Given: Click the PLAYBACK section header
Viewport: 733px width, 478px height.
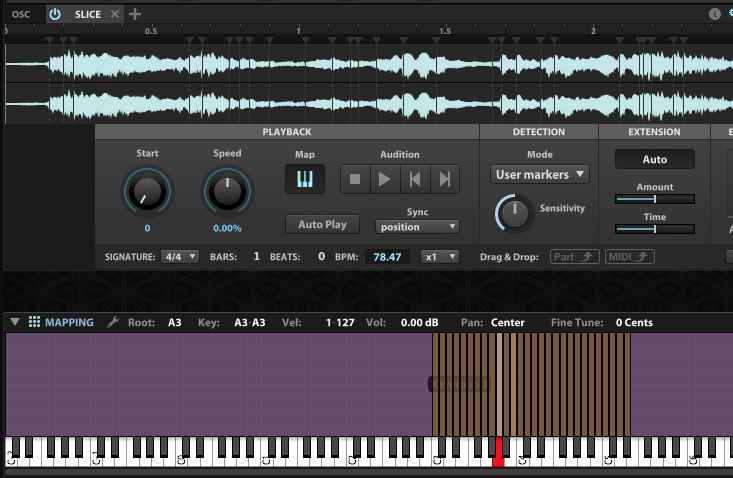Looking at the screenshot, I should (x=287, y=132).
